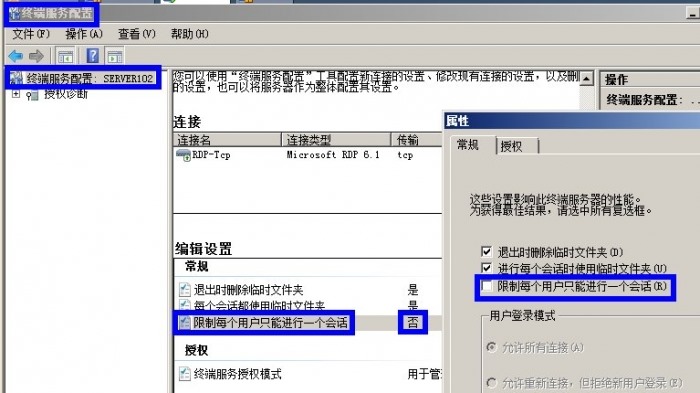Open the 文件(F) menu
The image size is (700, 393).
(31, 34)
